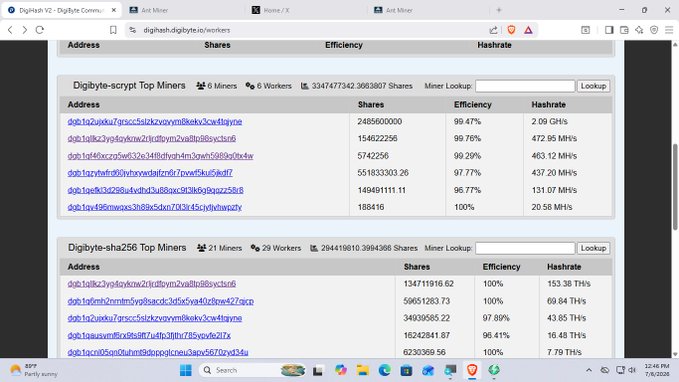
Task: Open sha256 miner address with 43.85 TH/s
Action: (155, 318)
